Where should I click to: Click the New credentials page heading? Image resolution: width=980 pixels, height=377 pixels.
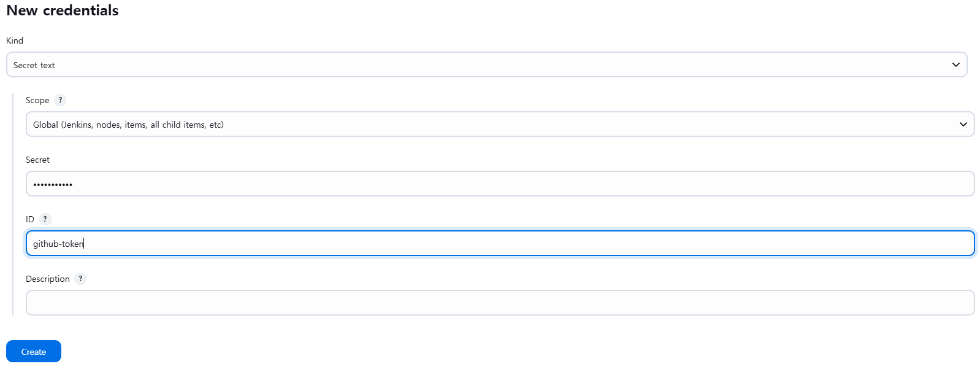63,10
